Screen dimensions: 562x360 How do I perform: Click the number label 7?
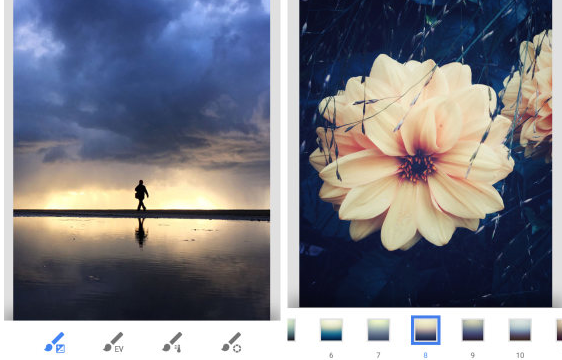pyautogui.click(x=378, y=355)
